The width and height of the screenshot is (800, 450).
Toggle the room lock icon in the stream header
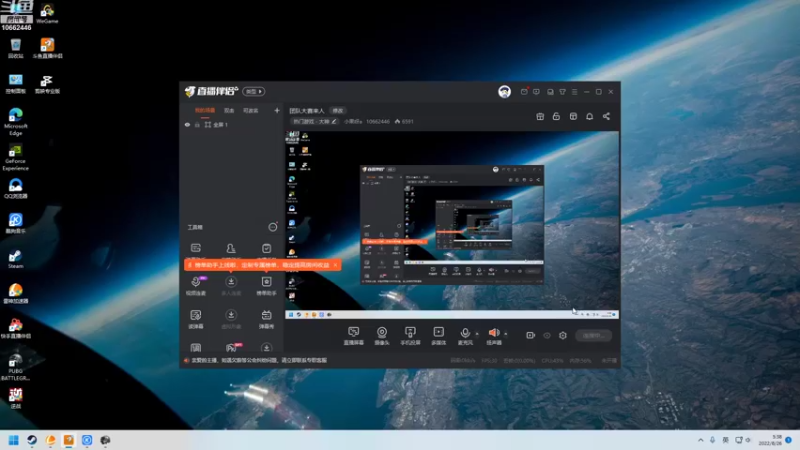click(x=556, y=116)
